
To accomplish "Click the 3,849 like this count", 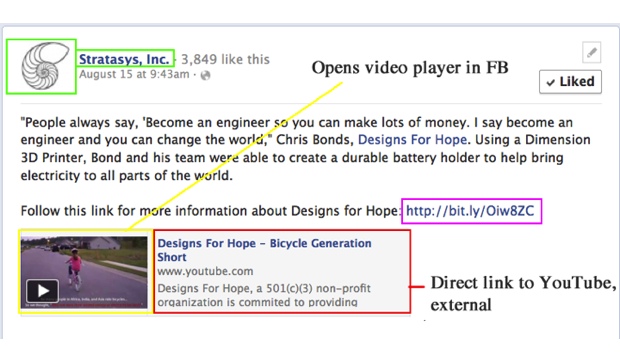I will pos(225,59).
